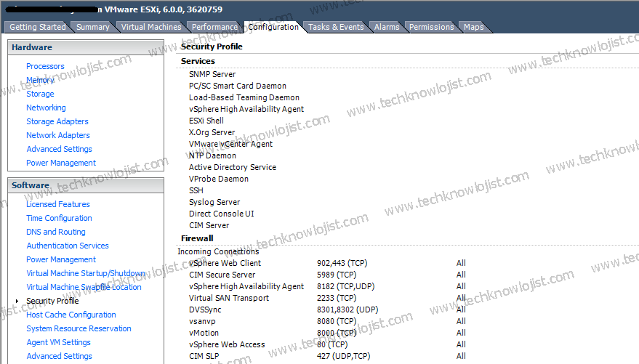Image resolution: width=639 pixels, height=364 pixels.
Task: Select VMware vCenter Agent service
Action: (230, 144)
